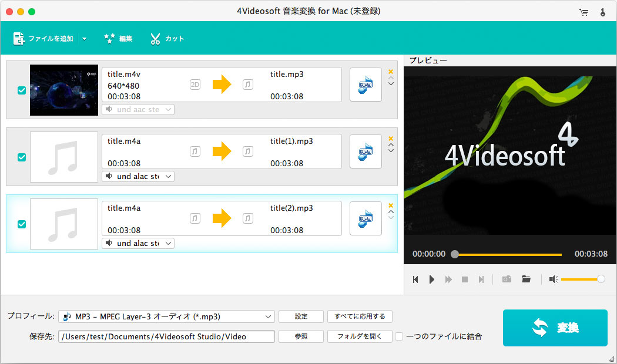The height and width of the screenshot is (364, 617).
Task: Open the 編集 edit tool
Action: (118, 39)
